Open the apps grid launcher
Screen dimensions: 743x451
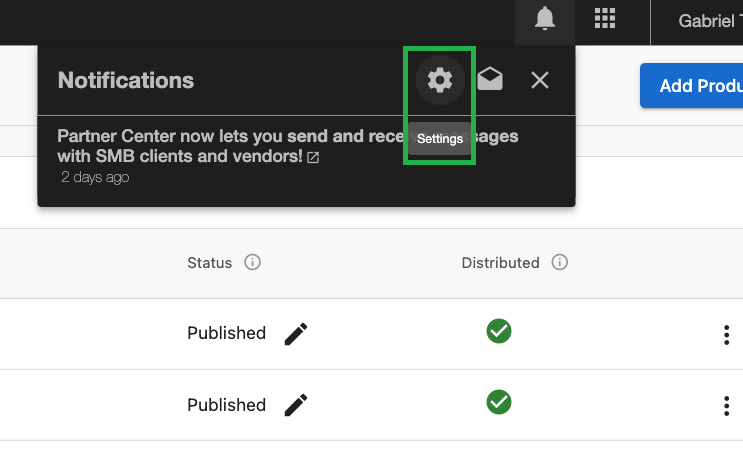605,19
